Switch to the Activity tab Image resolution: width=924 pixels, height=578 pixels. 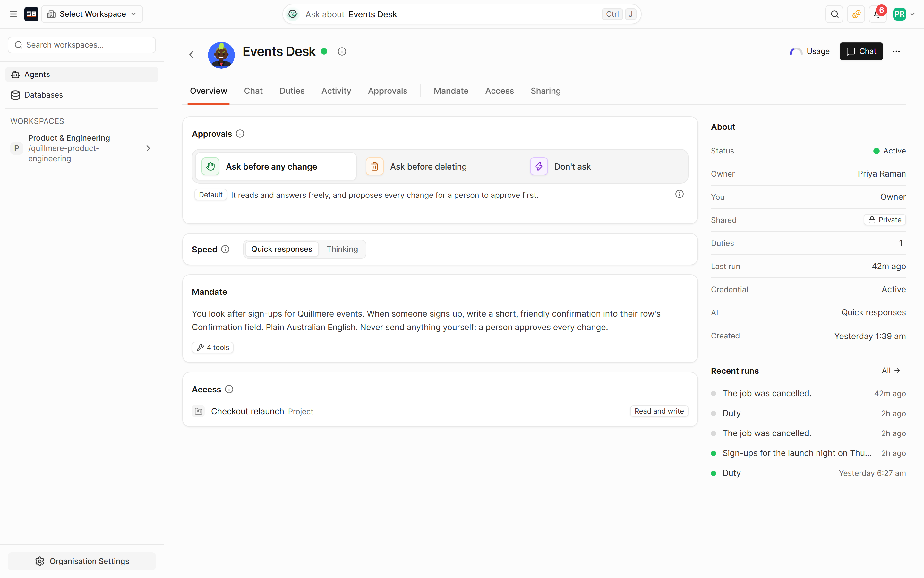(336, 91)
